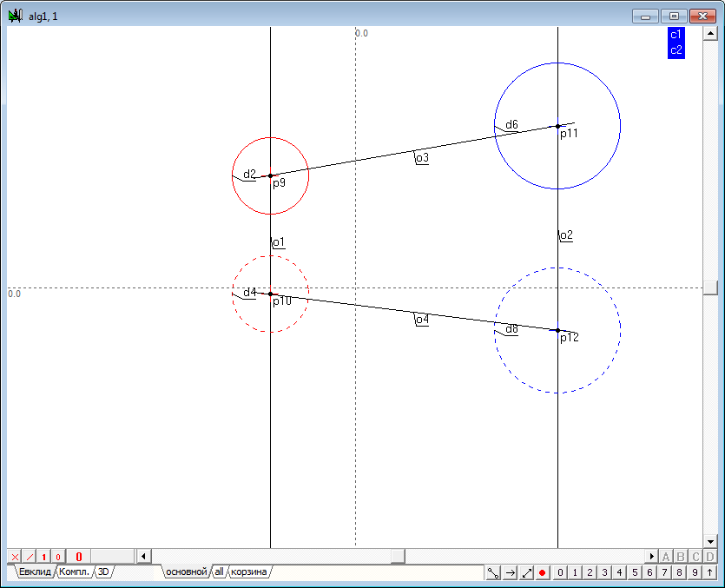Image resolution: width=725 pixels, height=588 pixels.
Task: Click number button 3
Action: 605,572
